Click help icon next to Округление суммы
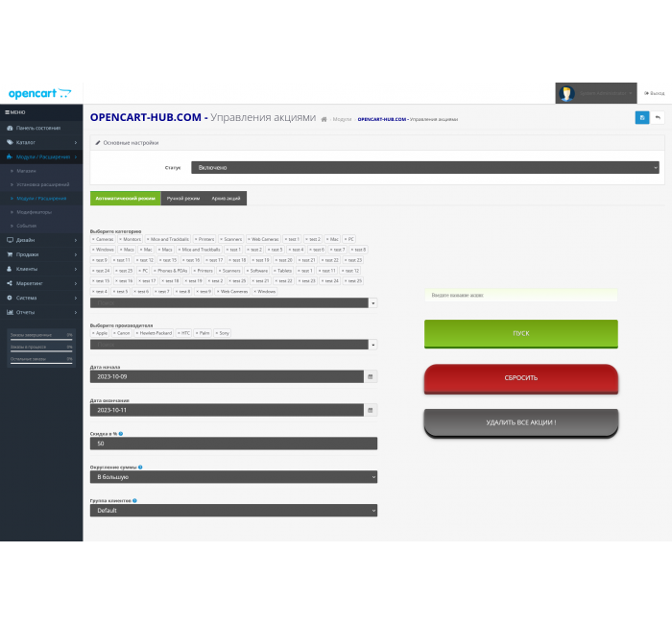 pyautogui.click(x=140, y=468)
